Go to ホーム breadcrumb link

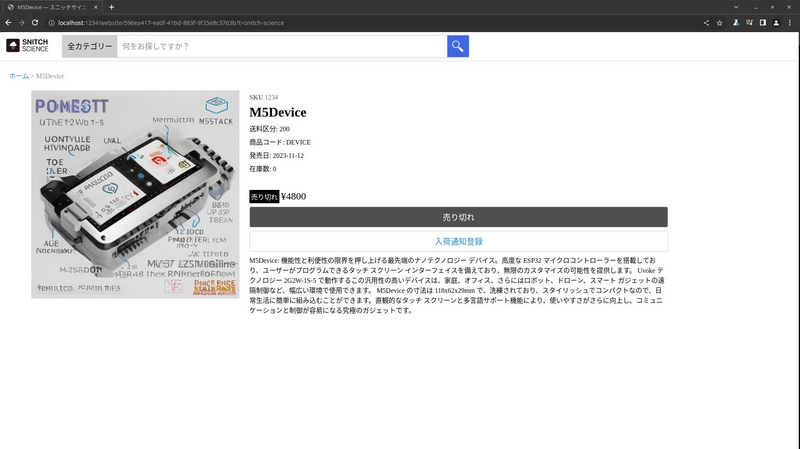[19, 76]
